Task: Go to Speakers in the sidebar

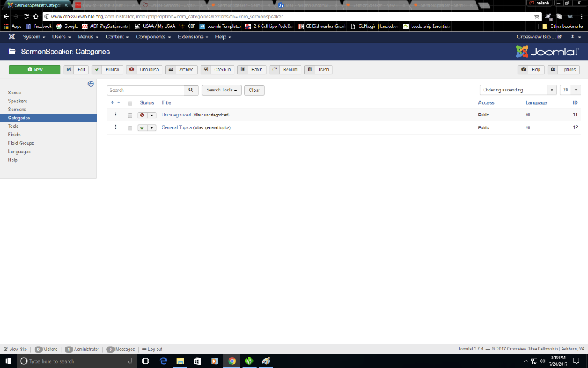Action: tap(18, 101)
